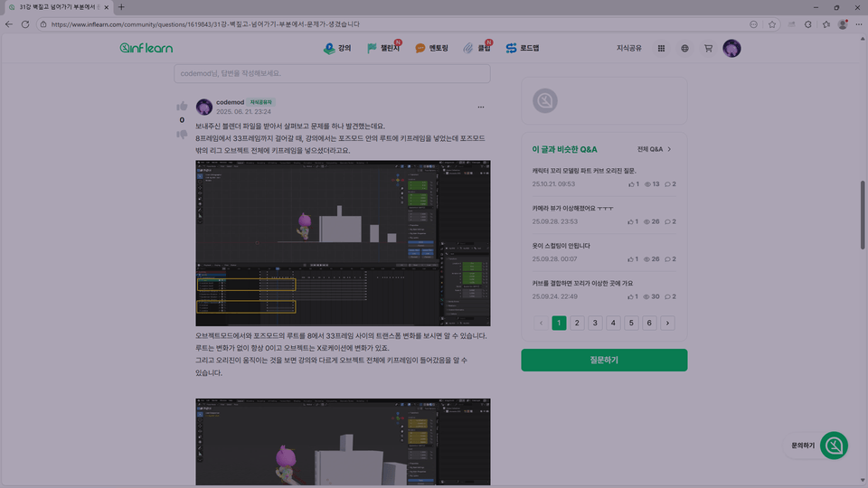Click the codemod author name
The height and width of the screenshot is (488, 868).
click(230, 102)
